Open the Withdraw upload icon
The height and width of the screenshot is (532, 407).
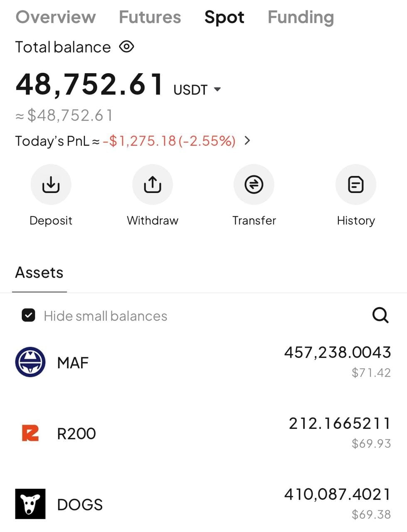pyautogui.click(x=152, y=185)
